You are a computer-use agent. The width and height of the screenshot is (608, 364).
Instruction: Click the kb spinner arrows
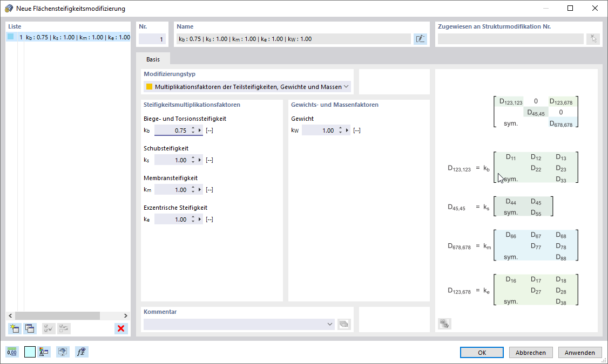pyautogui.click(x=193, y=131)
